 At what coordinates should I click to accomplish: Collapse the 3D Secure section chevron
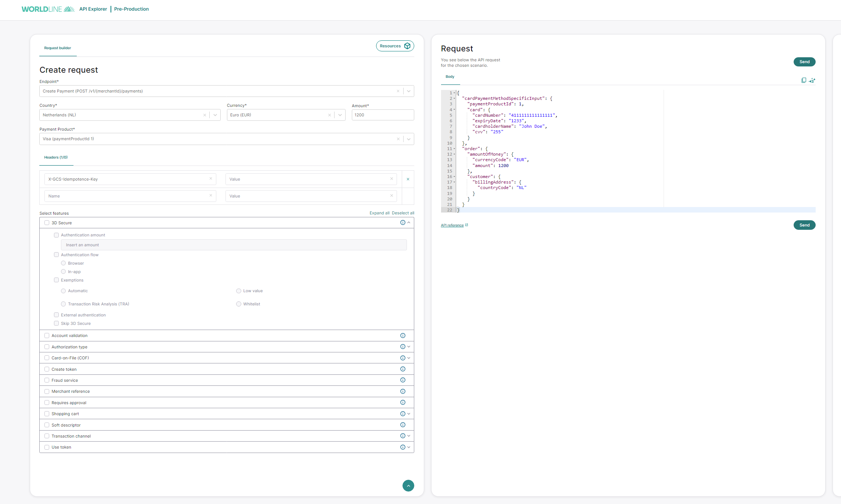409,222
